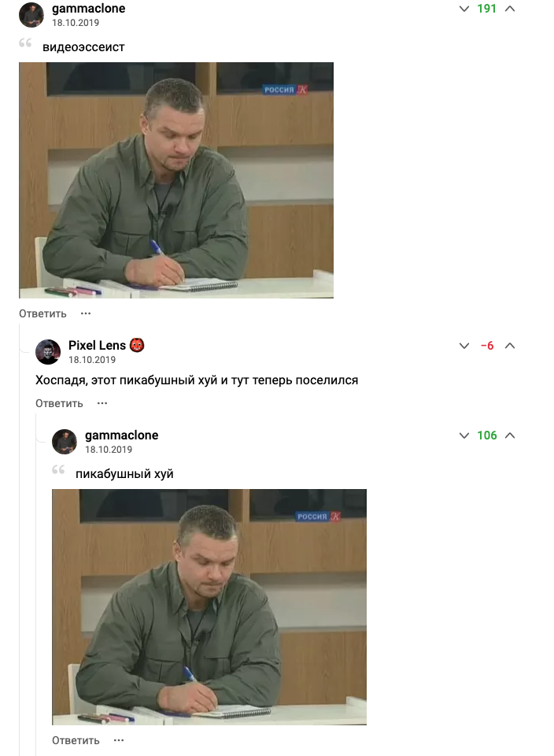554x756 pixels.
Task: Click the red devil badge beside Pixel Lens
Action: (137, 345)
